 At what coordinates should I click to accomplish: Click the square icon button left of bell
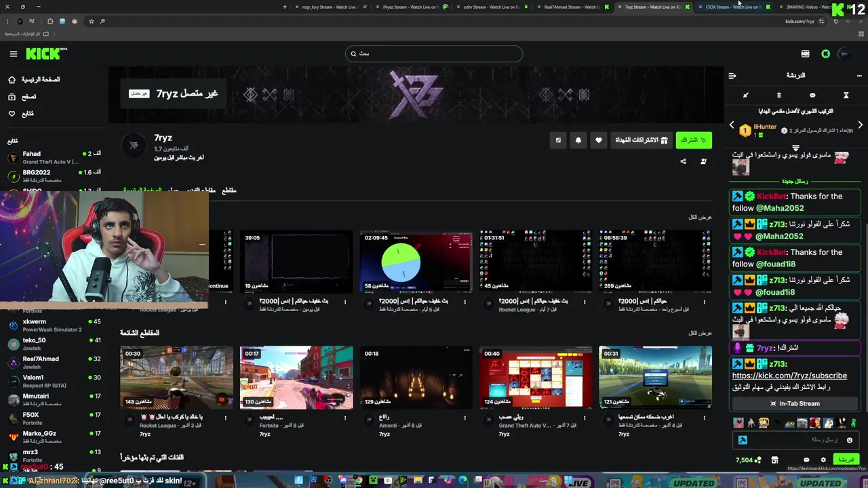coord(558,140)
